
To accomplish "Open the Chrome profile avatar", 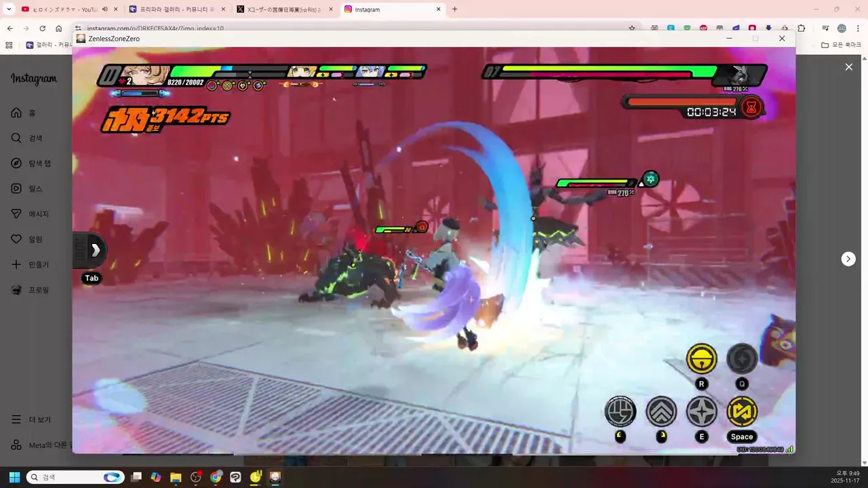I will [842, 28].
